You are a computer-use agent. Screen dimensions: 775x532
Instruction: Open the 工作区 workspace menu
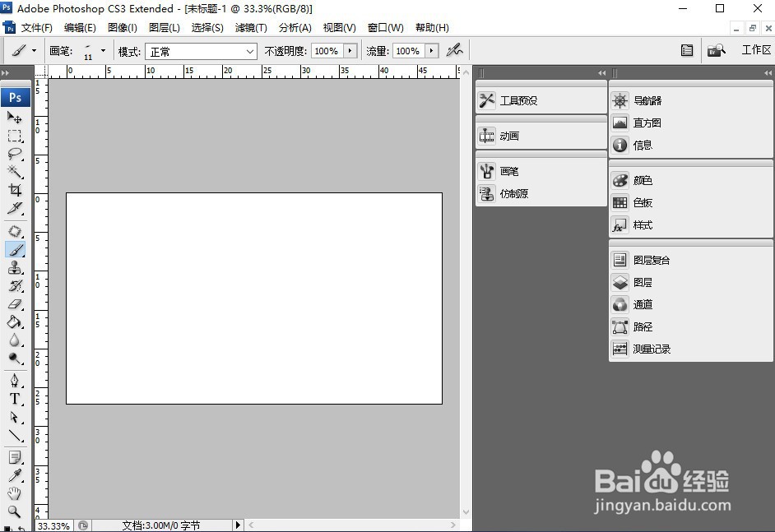pos(756,50)
